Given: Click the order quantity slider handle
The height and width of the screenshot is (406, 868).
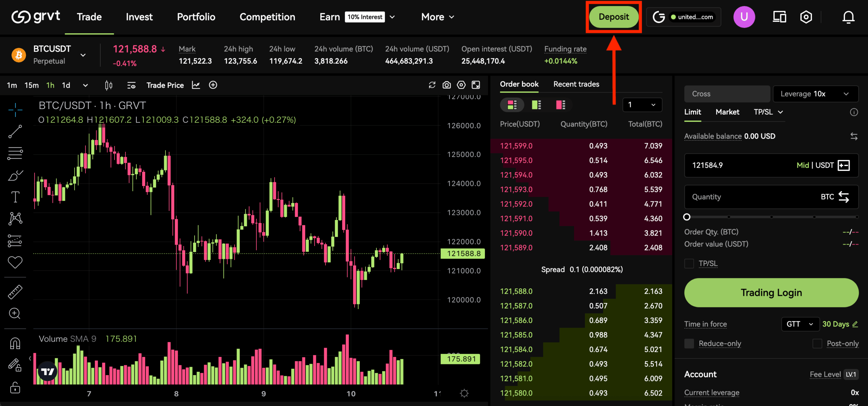Looking at the screenshot, I should pos(687,217).
